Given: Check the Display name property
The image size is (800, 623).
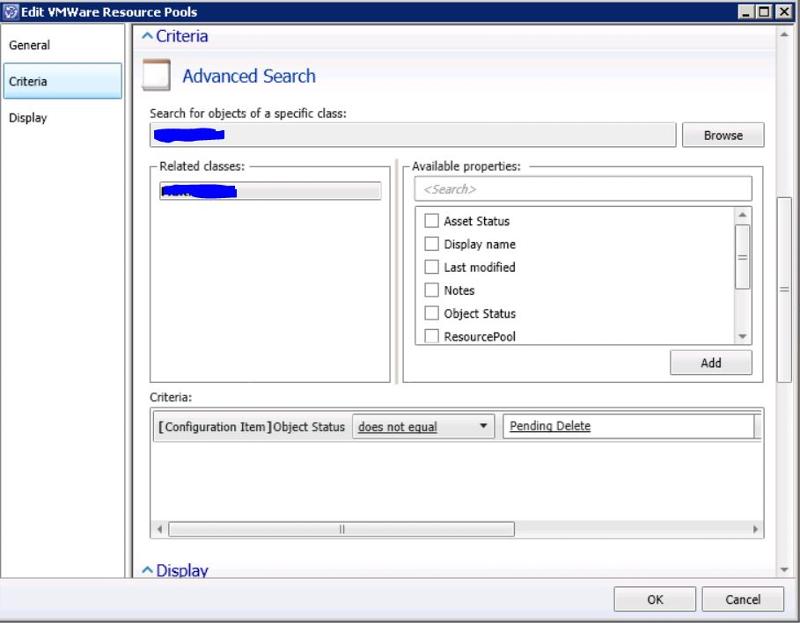Looking at the screenshot, I should [x=432, y=244].
